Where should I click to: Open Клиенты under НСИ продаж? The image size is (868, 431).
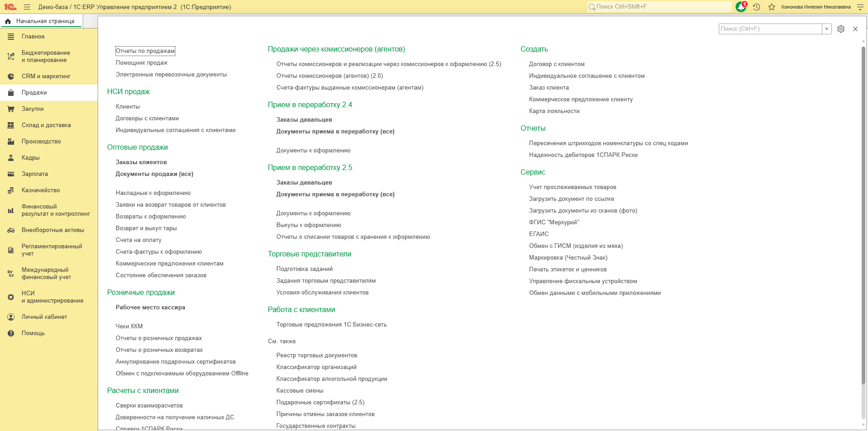click(x=127, y=107)
